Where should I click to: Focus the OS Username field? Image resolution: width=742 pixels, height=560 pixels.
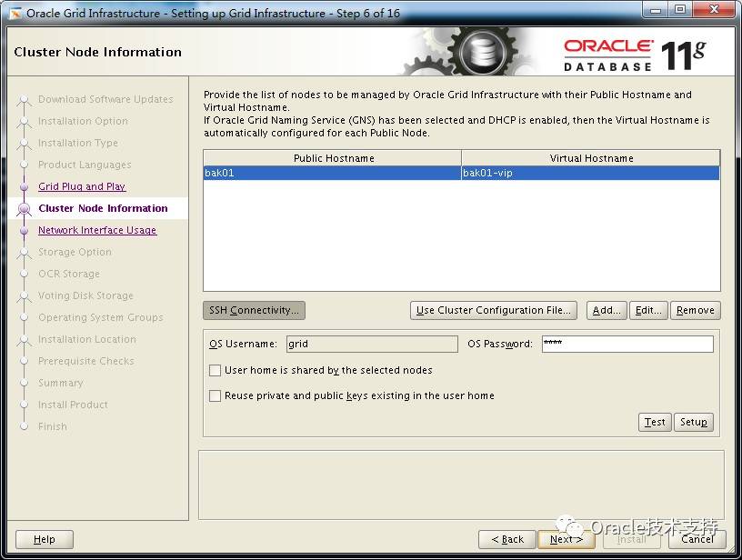coord(372,344)
